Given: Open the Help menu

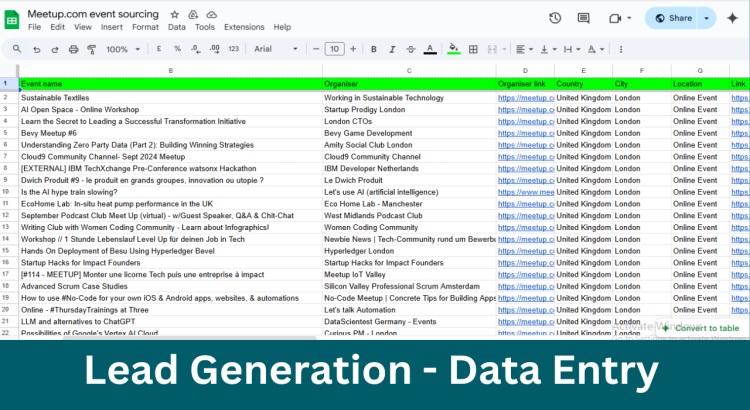Looking at the screenshot, I should tap(282, 27).
